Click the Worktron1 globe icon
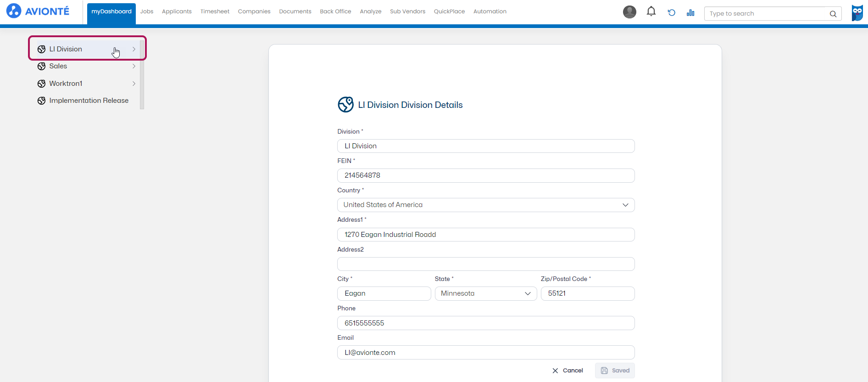Screen dimensions: 868x382 coord(41,84)
